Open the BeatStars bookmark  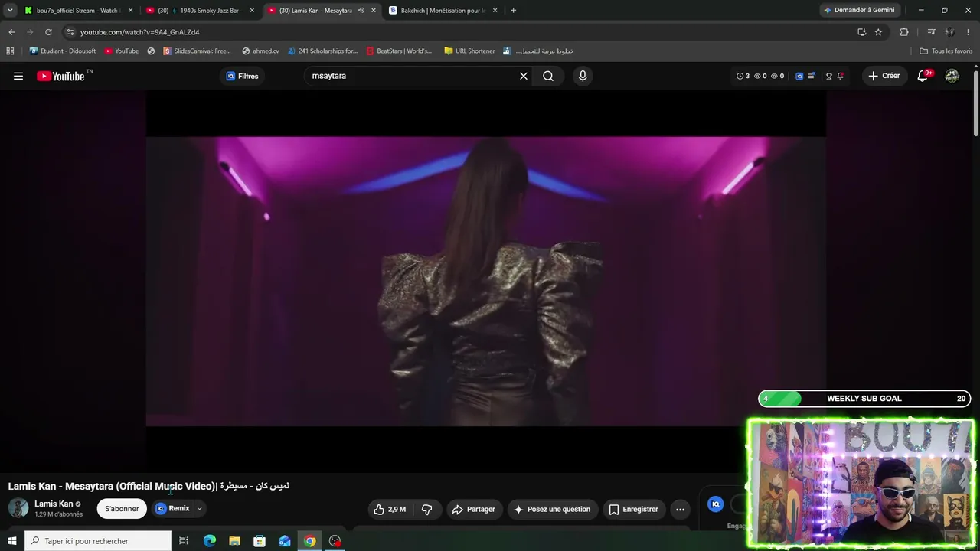click(x=399, y=51)
